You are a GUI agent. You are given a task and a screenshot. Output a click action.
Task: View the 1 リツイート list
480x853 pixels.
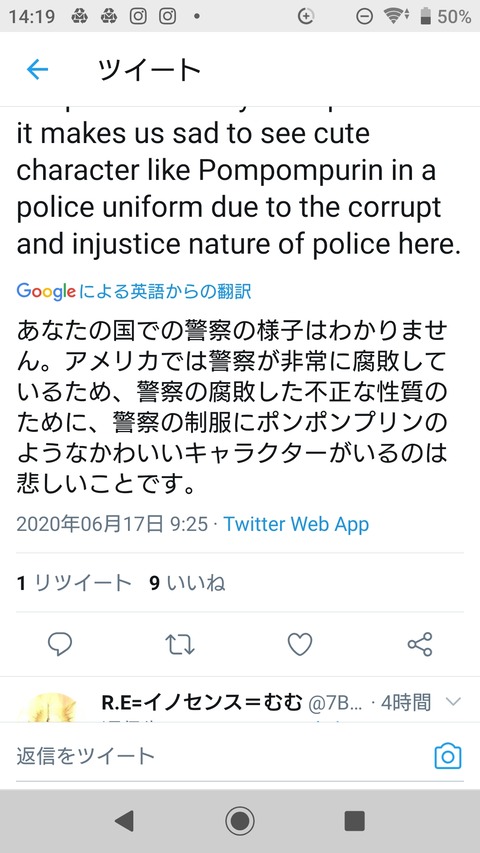pyautogui.click(x=74, y=583)
